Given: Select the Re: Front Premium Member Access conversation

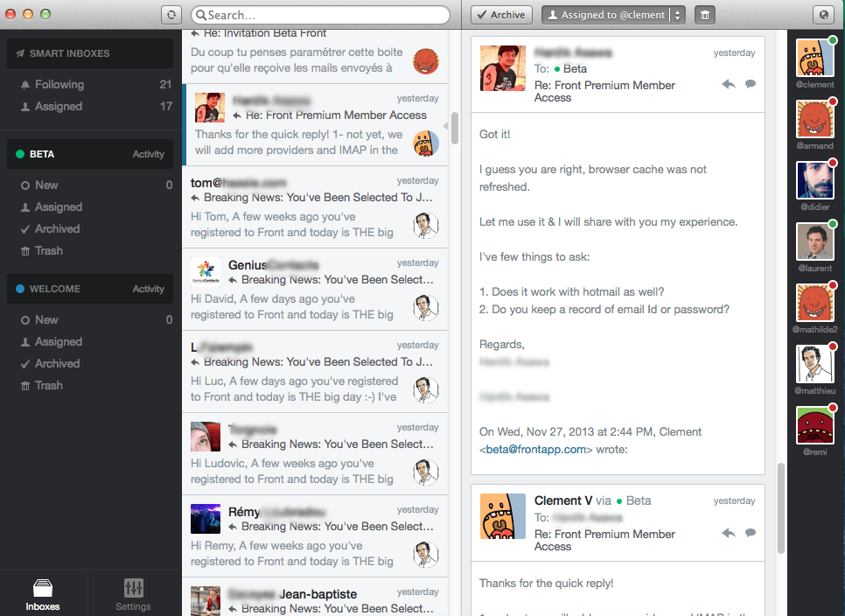Looking at the screenshot, I should point(315,125).
